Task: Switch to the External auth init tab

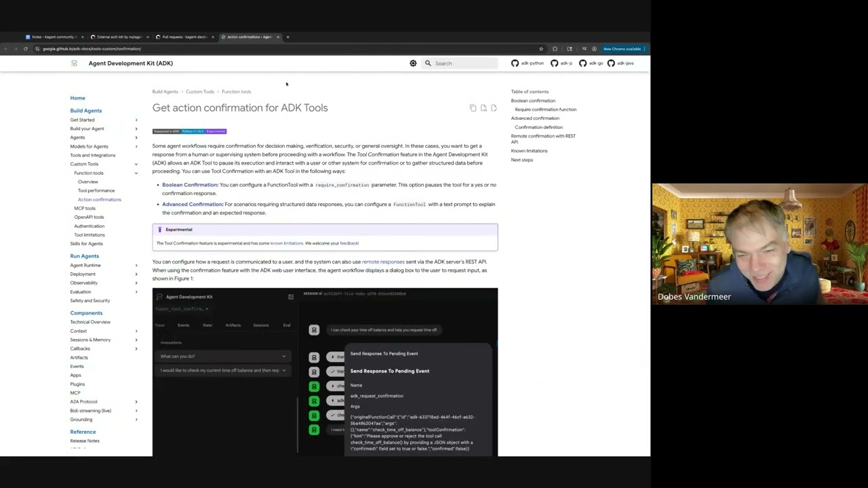Action: click(x=119, y=37)
